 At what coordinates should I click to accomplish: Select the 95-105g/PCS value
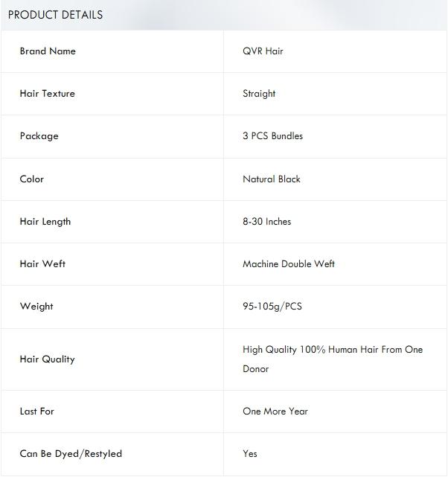272,307
